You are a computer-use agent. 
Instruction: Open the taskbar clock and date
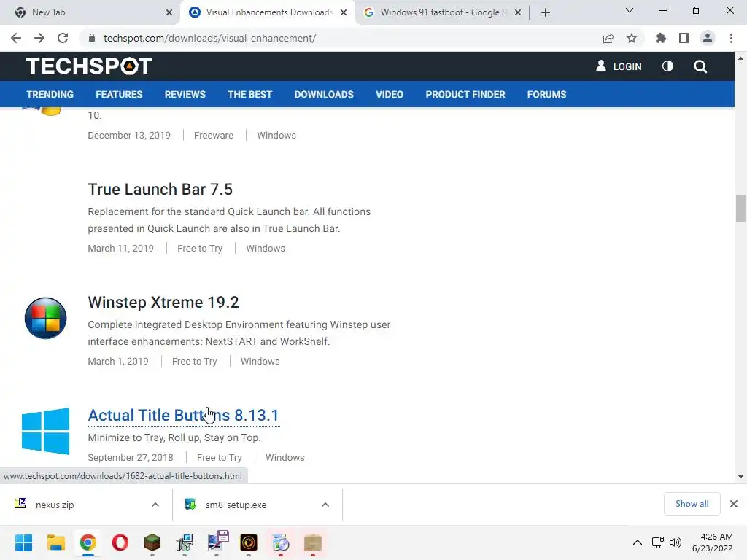pyautogui.click(x=713, y=542)
